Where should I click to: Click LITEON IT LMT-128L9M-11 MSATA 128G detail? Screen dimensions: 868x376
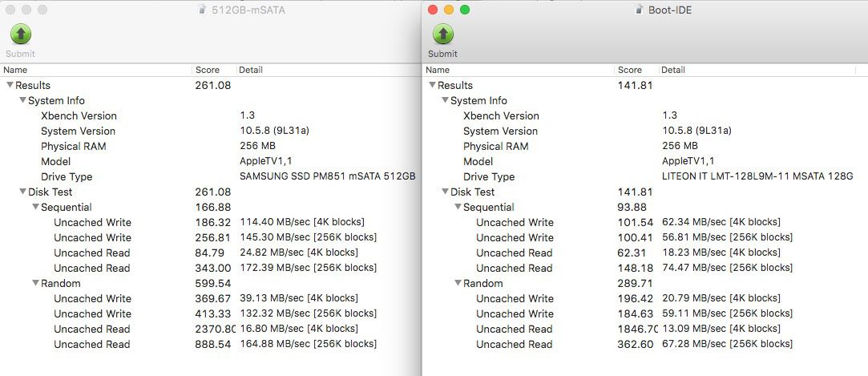[757, 176]
